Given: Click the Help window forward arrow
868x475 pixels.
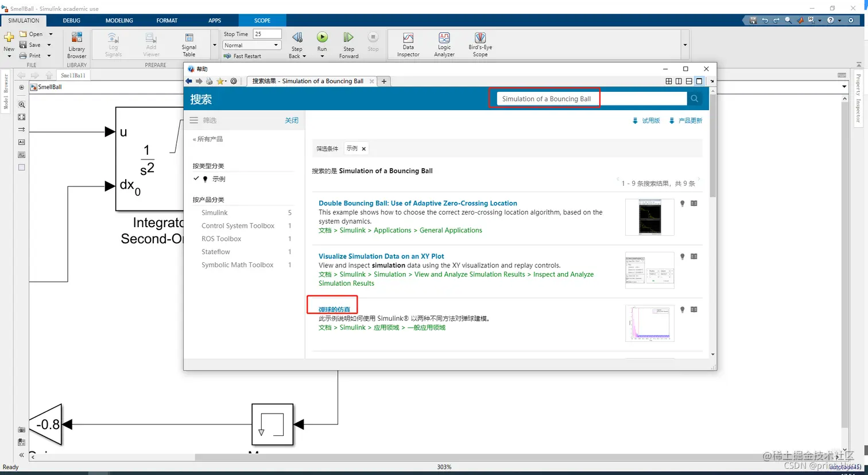Looking at the screenshot, I should (x=199, y=81).
